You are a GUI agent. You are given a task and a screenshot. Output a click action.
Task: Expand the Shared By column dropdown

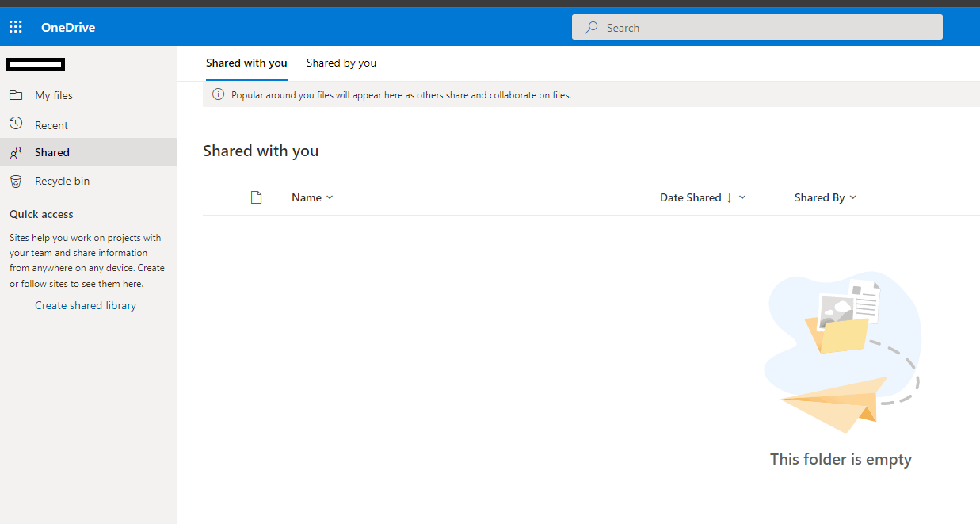[852, 197]
